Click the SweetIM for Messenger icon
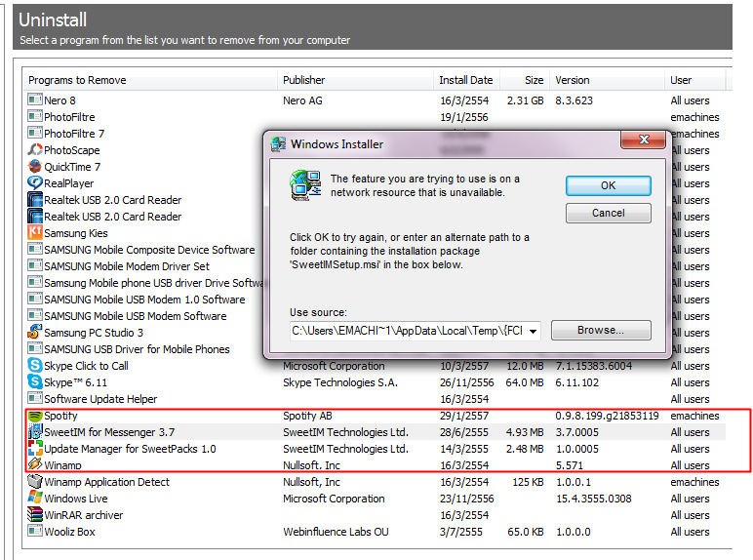Screen dimensions: 753x560 click(x=34, y=432)
